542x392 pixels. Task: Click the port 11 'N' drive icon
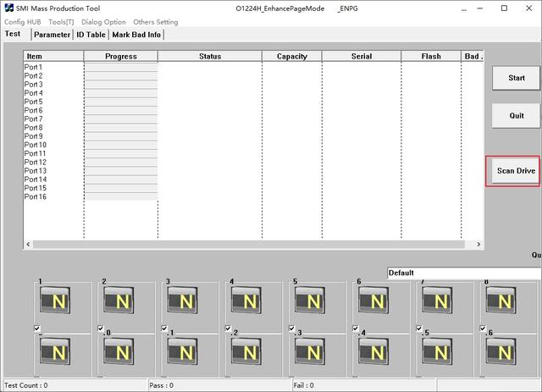point(182,351)
